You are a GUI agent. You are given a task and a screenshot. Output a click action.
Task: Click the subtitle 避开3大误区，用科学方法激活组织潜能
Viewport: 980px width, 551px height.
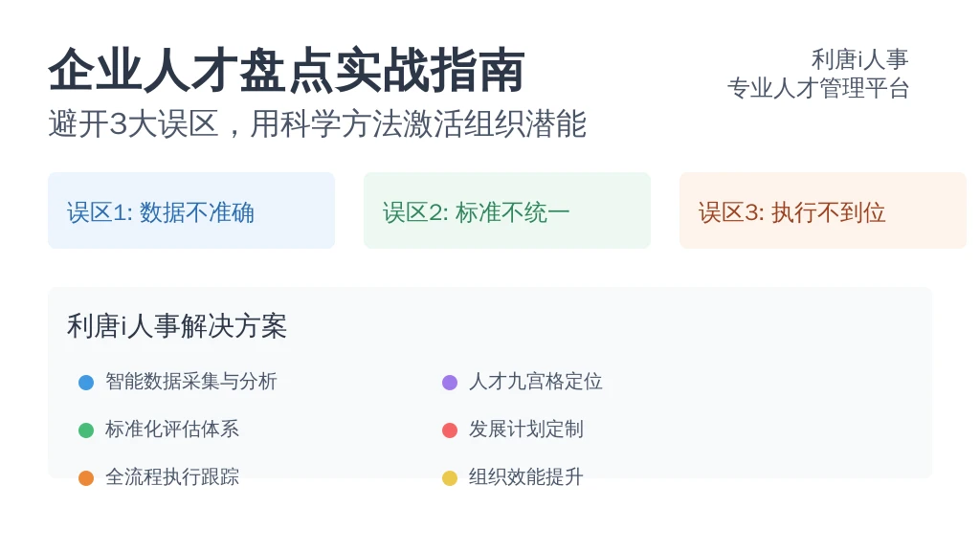[318, 123]
